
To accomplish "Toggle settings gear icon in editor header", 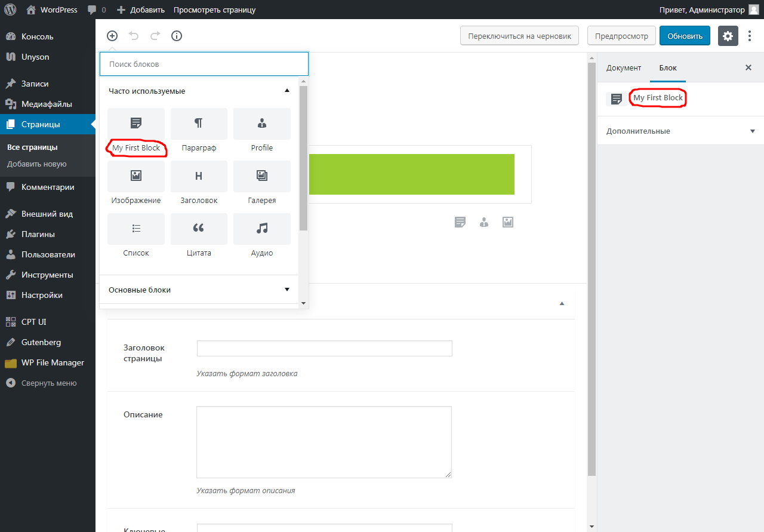I will [x=728, y=36].
